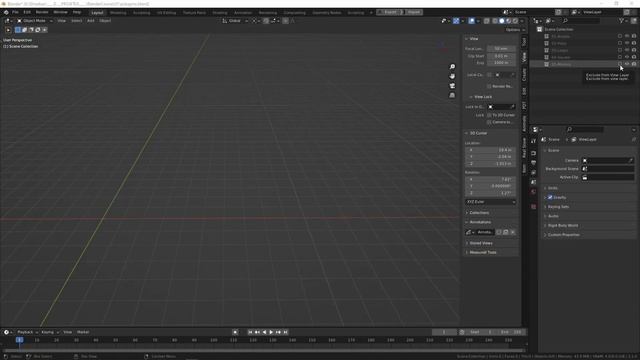This screenshot has height=360, width=640.
Task: Toggle camera view with the camera gizmo
Action: pos(452,86)
